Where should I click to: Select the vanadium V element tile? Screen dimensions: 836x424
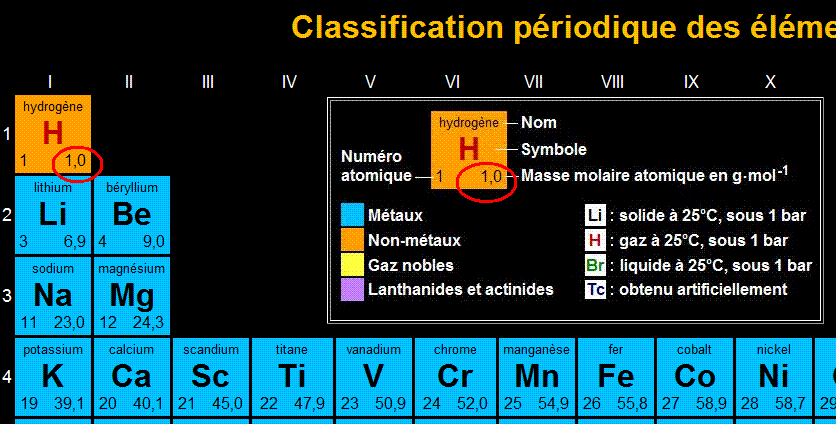373,377
